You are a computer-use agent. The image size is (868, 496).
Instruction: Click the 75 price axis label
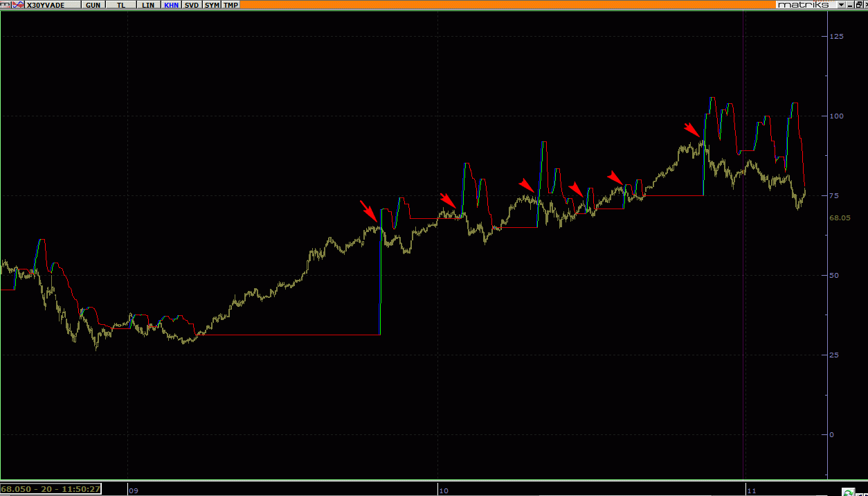coord(835,196)
